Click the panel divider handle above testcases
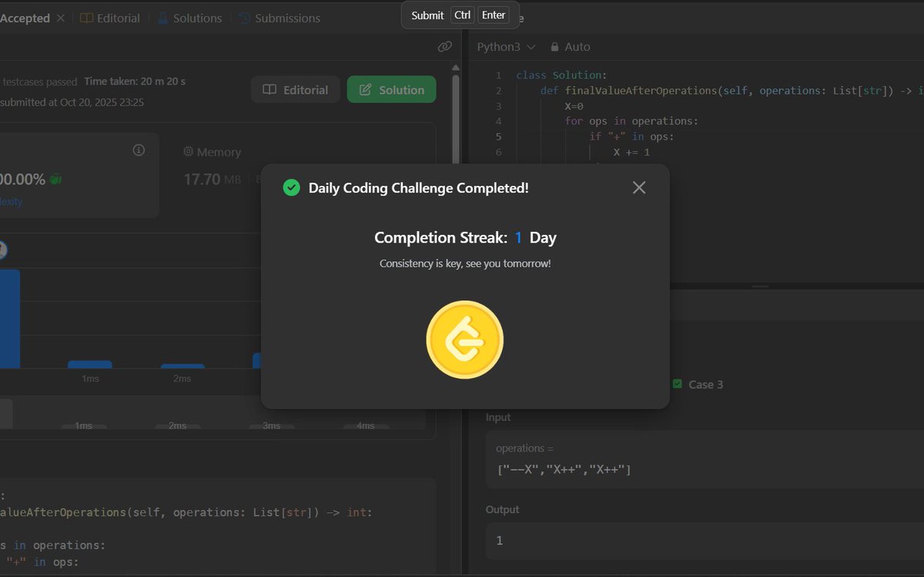 760,286
